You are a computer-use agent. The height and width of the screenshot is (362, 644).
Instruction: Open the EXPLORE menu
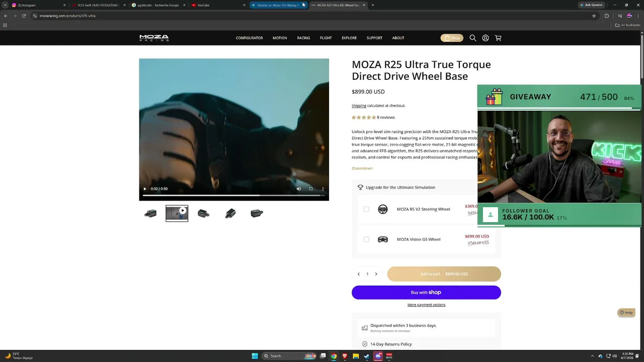click(349, 38)
